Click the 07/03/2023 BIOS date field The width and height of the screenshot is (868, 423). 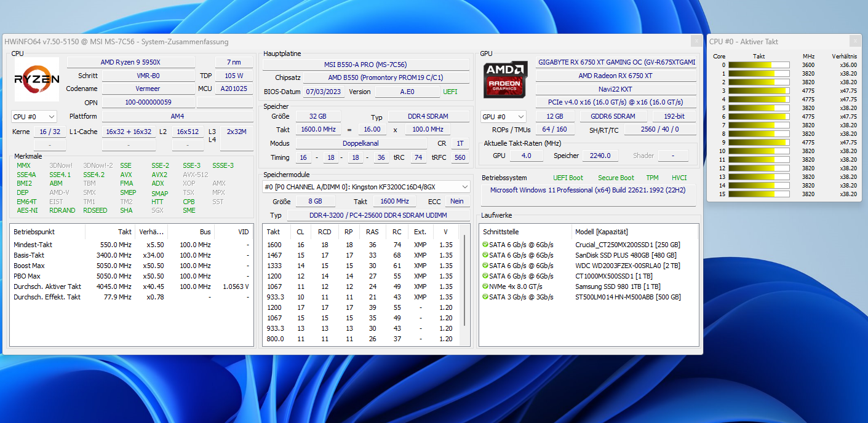(324, 92)
